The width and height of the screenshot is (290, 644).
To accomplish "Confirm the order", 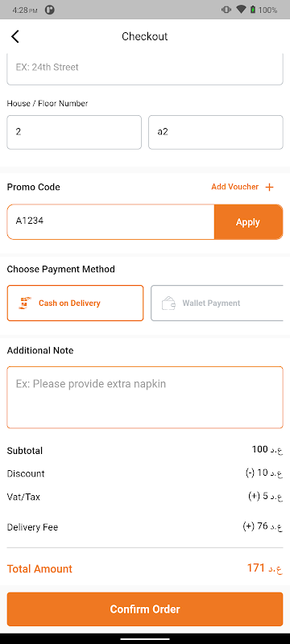I will tap(145, 609).
